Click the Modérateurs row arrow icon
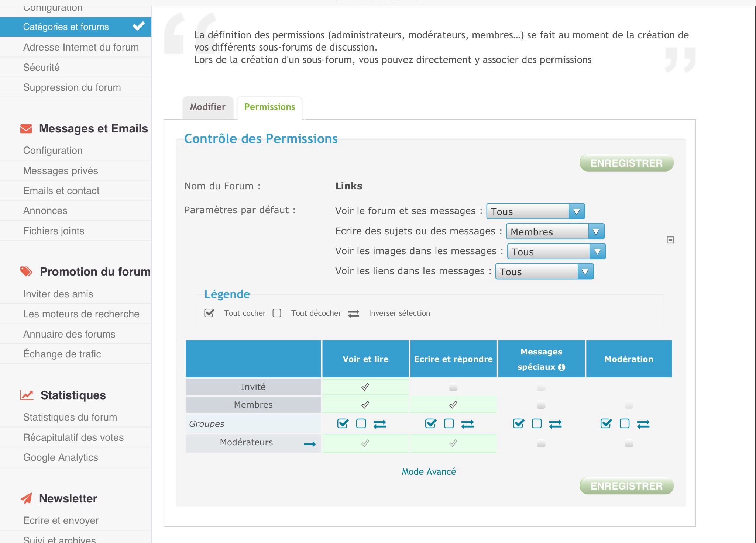756x543 pixels. point(309,444)
